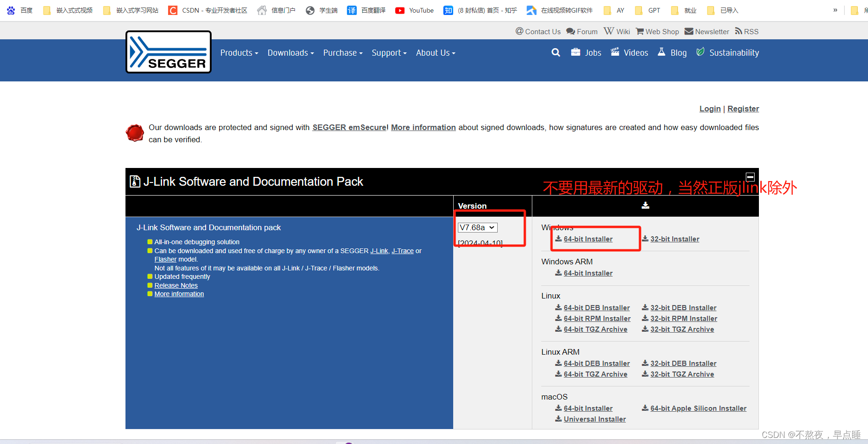868x444 pixels.
Task: Open SEGGER emSecure link
Action: 349,127
